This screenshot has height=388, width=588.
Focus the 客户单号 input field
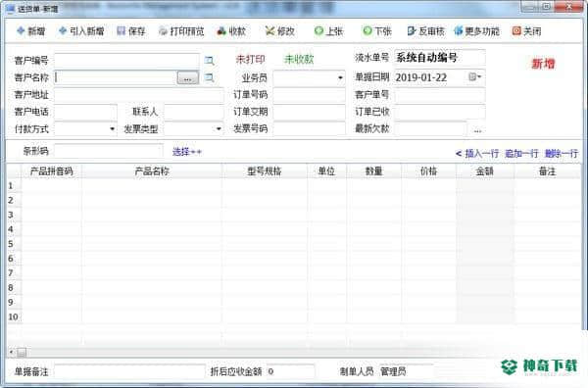(439, 95)
